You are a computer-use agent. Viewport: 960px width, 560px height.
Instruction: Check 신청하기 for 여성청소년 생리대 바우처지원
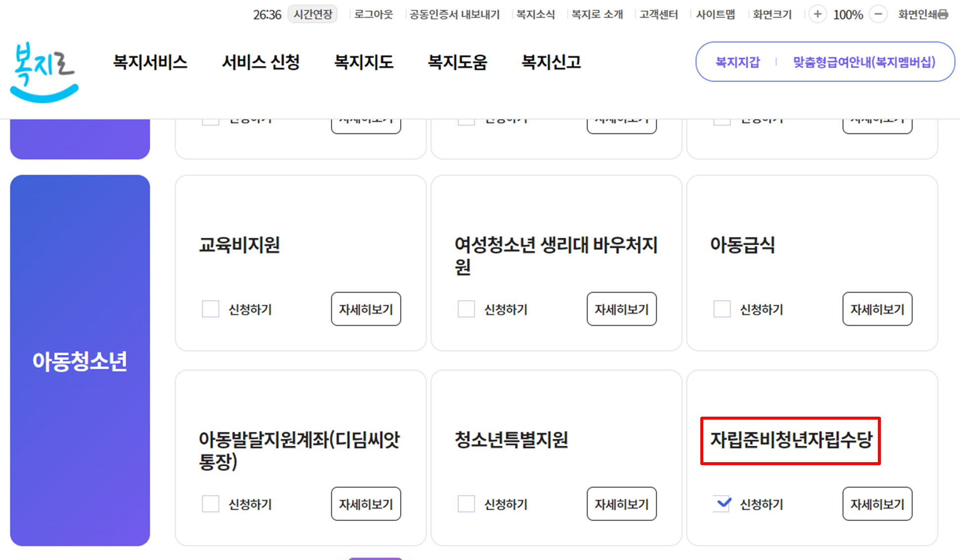pyautogui.click(x=466, y=309)
